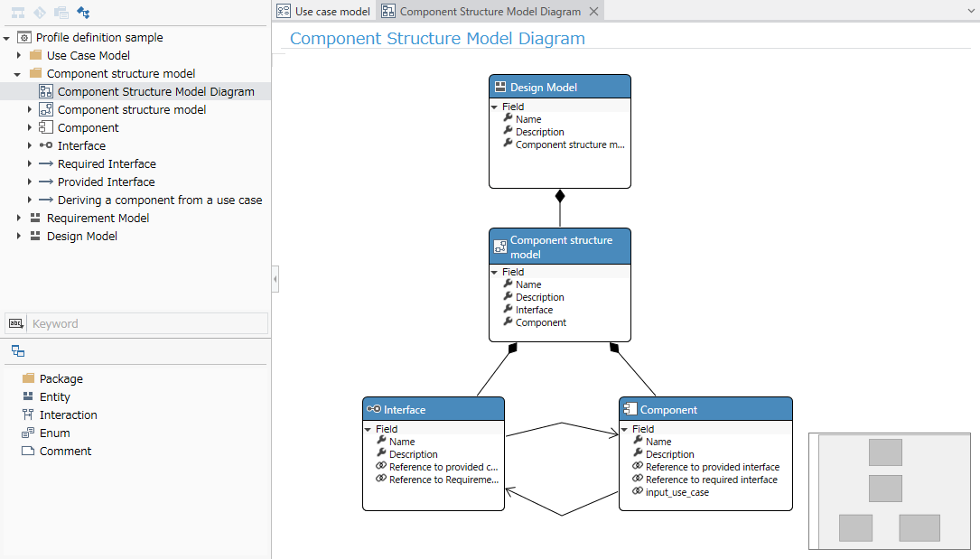This screenshot has width=980, height=559.
Task: Click the Design Model entity icon in tree
Action: [35, 236]
